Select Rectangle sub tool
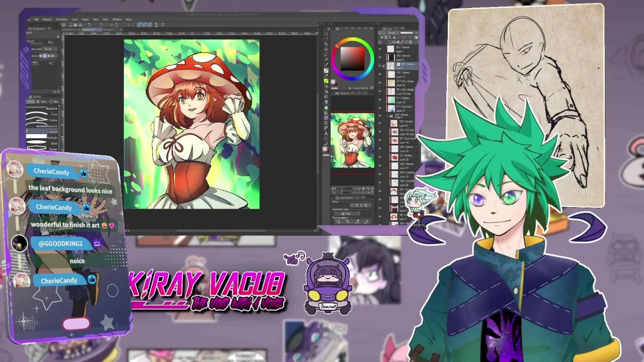 (x=42, y=137)
